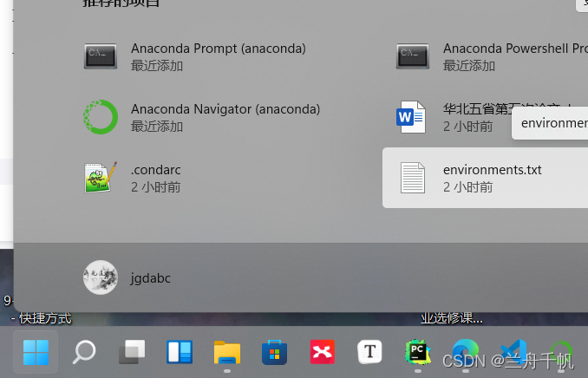Image resolution: width=588 pixels, height=378 pixels.
Task: Click the jgdabc user avatar
Action: pyautogui.click(x=100, y=277)
